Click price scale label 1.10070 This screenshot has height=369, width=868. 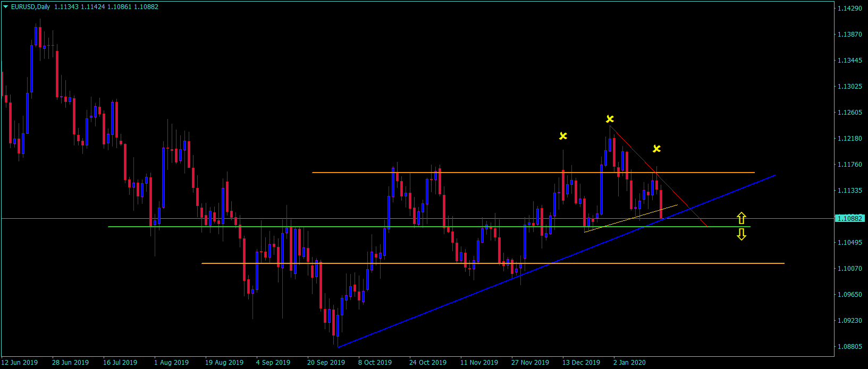pyautogui.click(x=849, y=269)
